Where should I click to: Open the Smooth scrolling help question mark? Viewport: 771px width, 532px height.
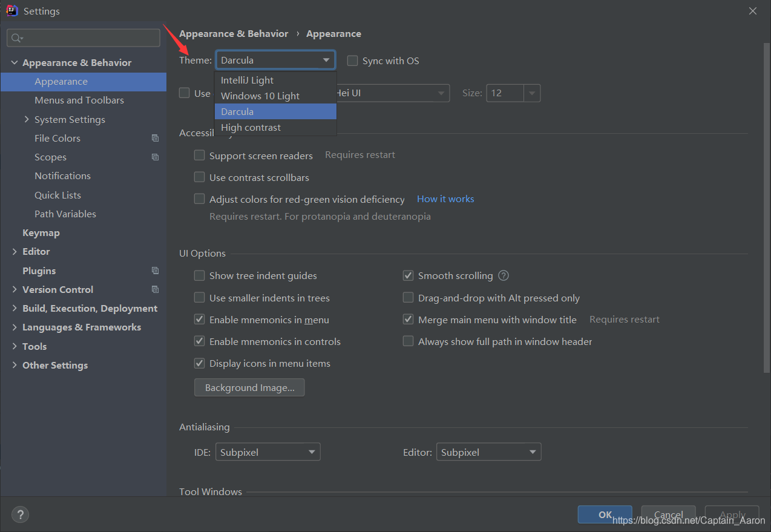coord(504,275)
